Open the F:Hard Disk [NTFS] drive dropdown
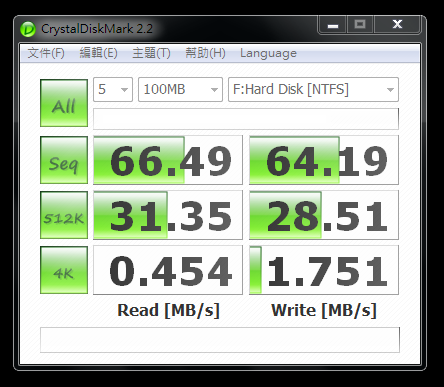Screen dimensions: 444x387 (313, 89)
